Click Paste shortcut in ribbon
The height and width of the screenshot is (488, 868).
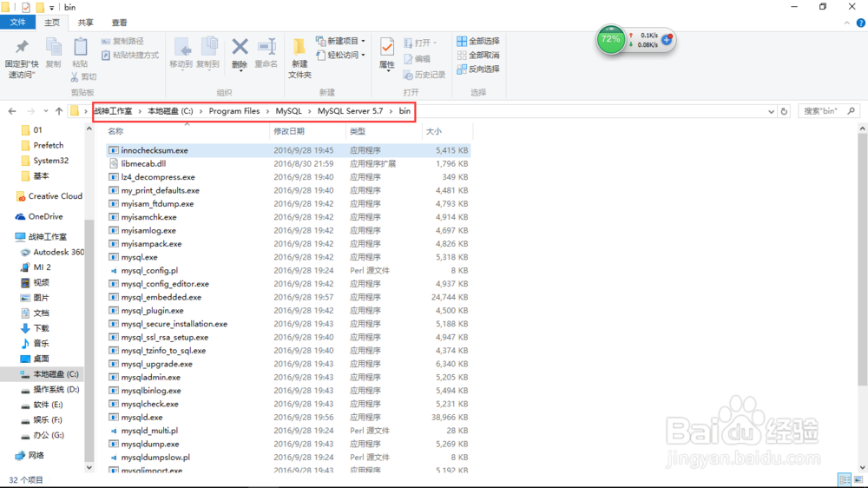130,55
